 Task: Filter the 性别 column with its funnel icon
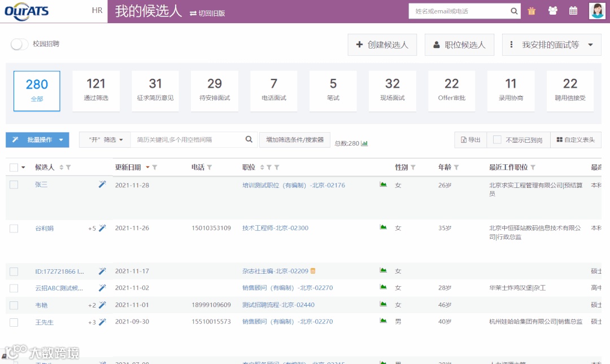(x=413, y=167)
